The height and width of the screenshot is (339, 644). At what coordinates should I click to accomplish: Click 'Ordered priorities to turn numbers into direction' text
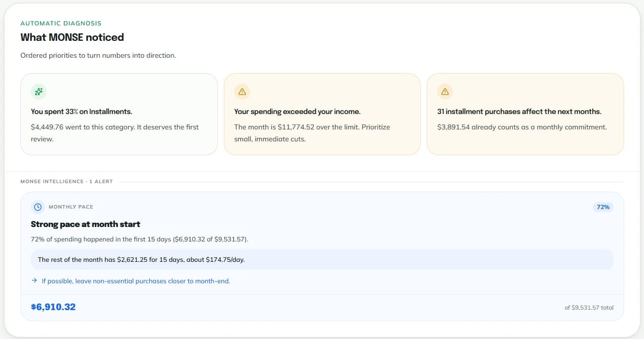click(98, 55)
